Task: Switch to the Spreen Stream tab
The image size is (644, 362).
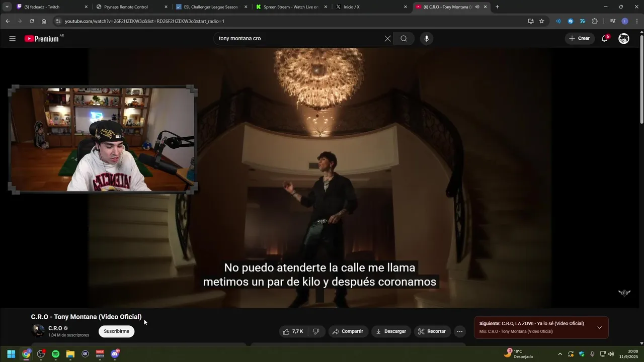Action: point(291,7)
